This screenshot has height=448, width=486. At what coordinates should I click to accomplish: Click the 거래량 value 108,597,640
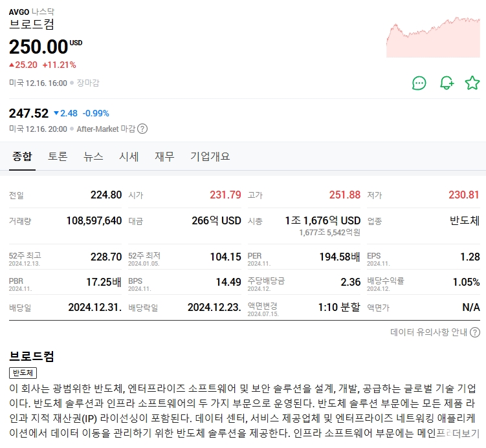tap(94, 220)
